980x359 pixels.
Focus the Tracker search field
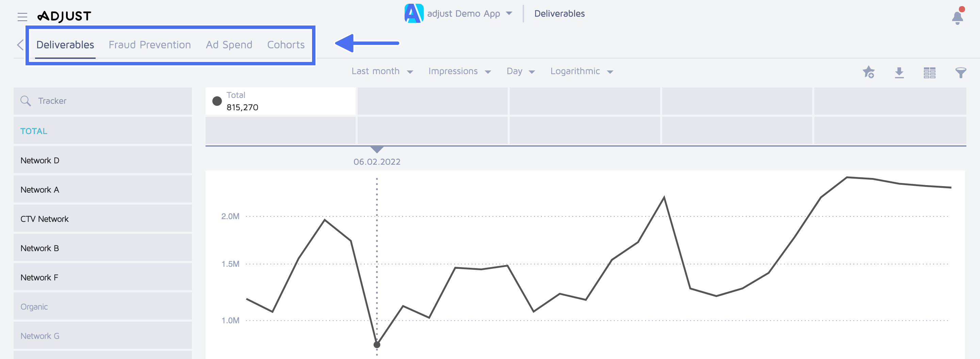[x=103, y=101]
